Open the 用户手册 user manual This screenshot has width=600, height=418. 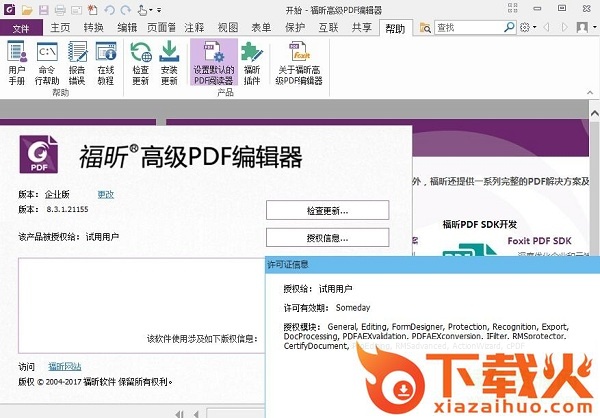(x=17, y=64)
